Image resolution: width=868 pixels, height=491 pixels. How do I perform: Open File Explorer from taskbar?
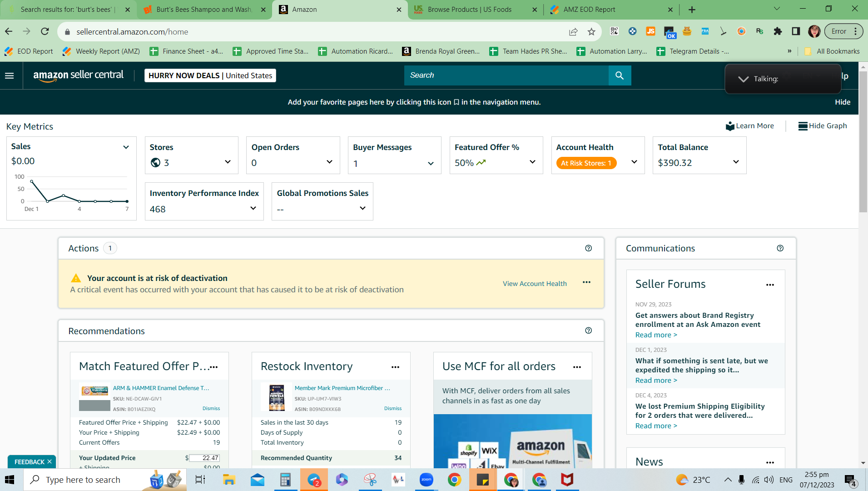pos(229,480)
